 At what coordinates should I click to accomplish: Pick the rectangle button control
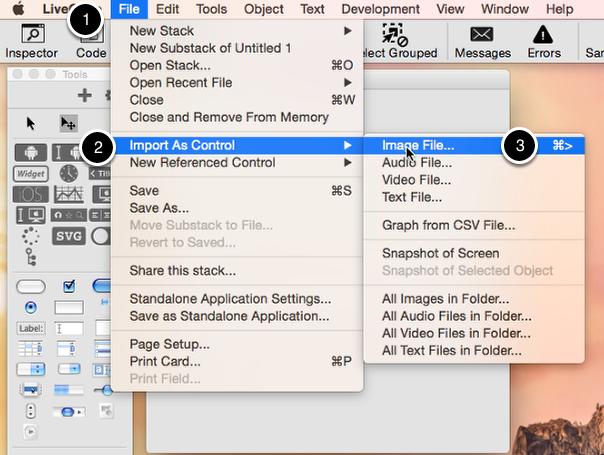(x=69, y=307)
